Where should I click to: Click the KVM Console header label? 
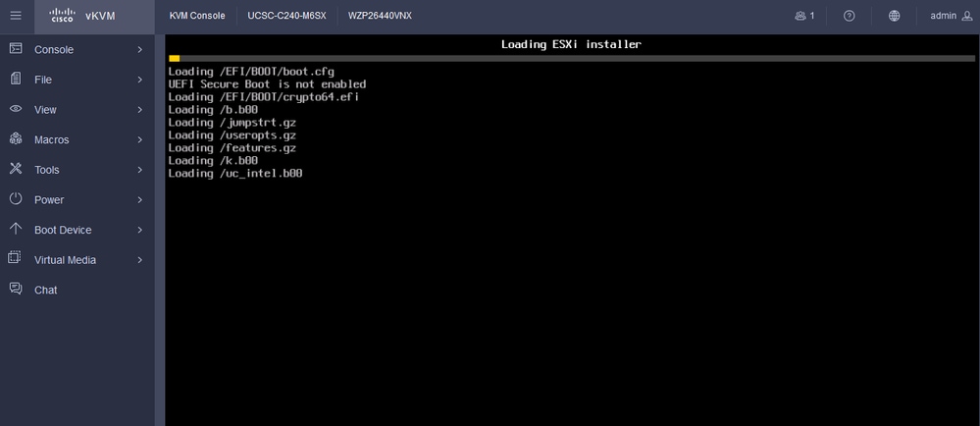click(197, 16)
